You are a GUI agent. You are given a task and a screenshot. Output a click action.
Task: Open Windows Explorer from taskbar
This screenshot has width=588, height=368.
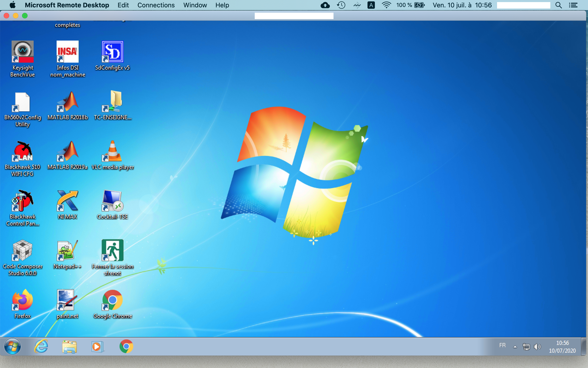click(x=70, y=346)
